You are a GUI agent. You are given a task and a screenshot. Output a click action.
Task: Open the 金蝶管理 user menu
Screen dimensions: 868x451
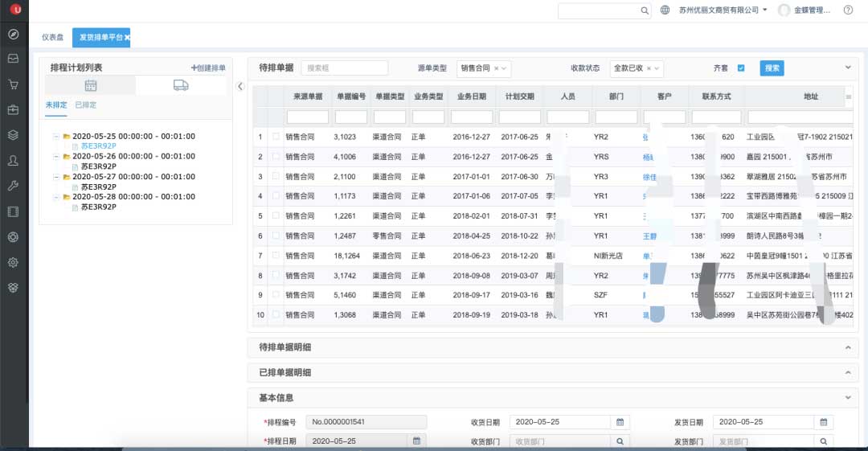tap(805, 10)
